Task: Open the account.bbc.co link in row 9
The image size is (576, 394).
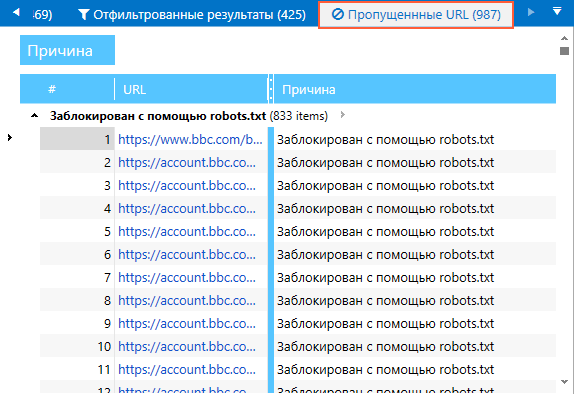Action: 187,324
